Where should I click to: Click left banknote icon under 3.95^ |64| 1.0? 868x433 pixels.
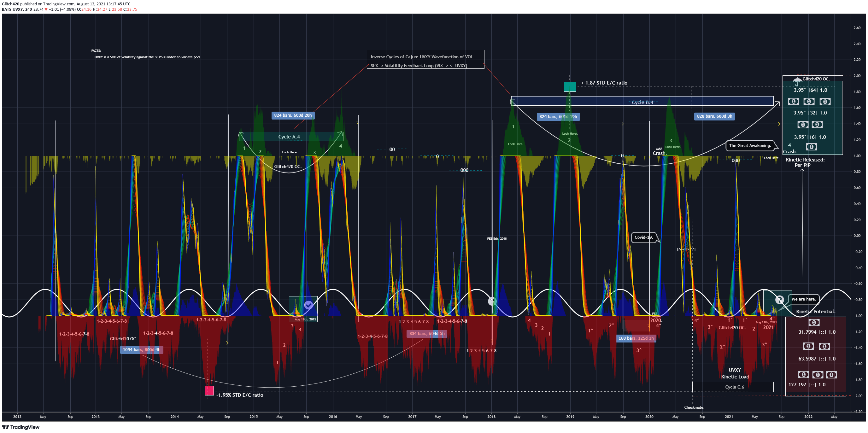[793, 102]
